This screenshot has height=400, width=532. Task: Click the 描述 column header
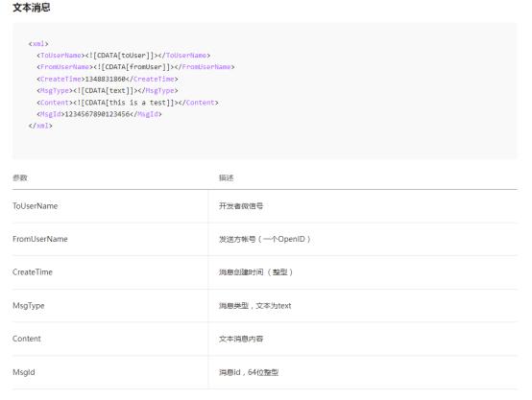pos(226,177)
